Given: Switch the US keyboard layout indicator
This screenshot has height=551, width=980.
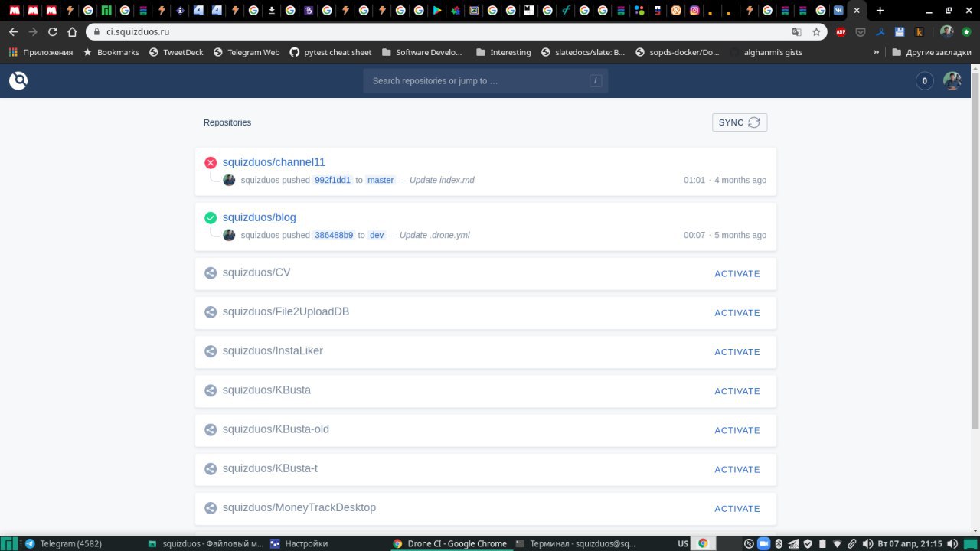Looking at the screenshot, I should coord(683,543).
